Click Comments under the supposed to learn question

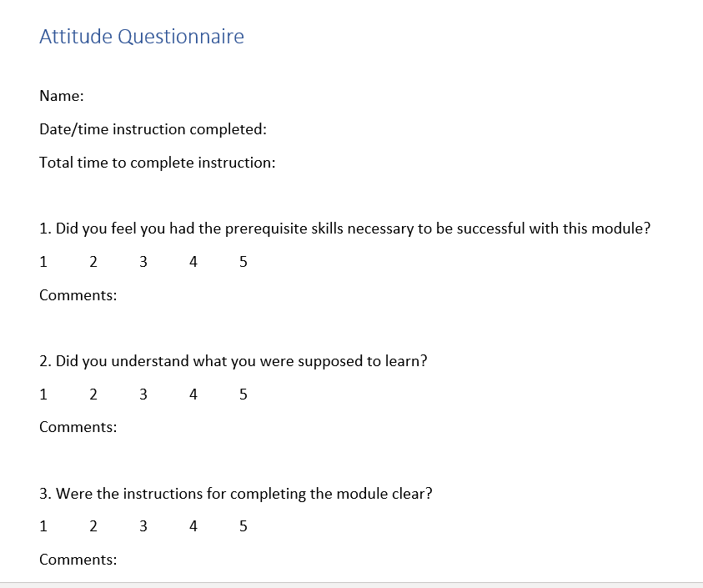click(78, 427)
